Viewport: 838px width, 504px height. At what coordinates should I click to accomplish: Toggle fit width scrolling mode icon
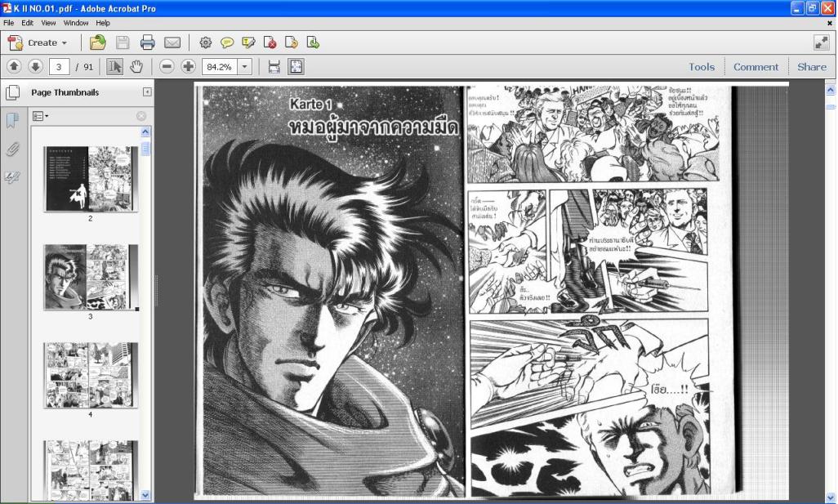coord(274,67)
